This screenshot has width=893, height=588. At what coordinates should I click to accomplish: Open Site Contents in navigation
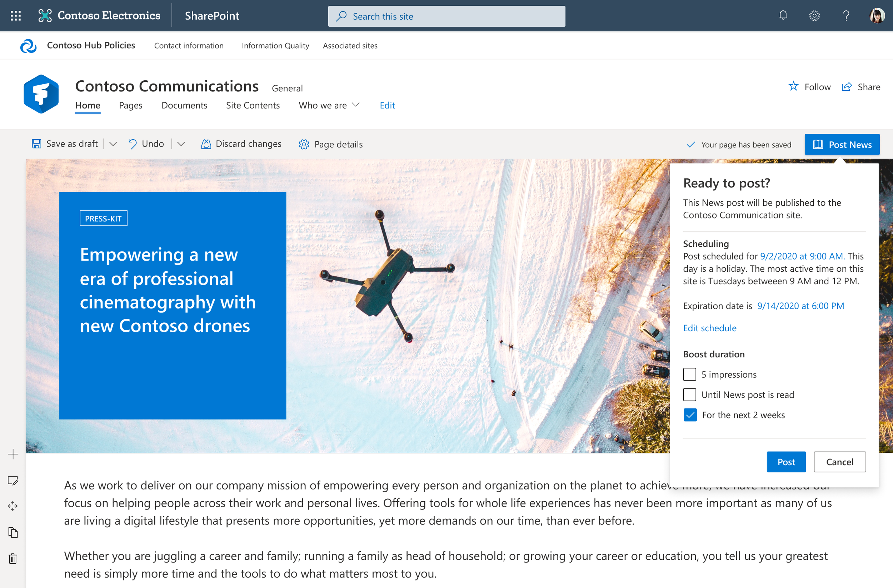coord(253,105)
